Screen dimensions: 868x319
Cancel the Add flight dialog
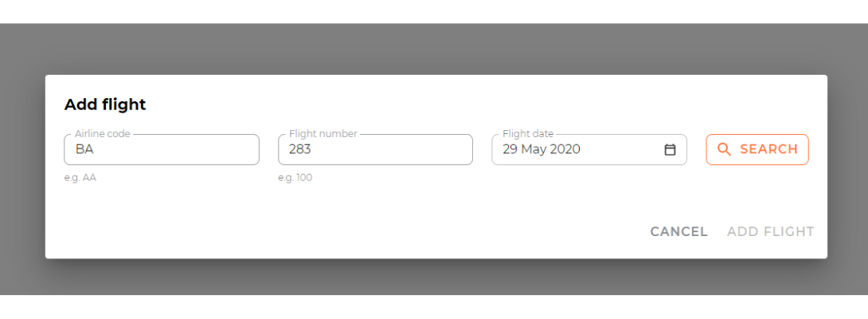(x=678, y=231)
